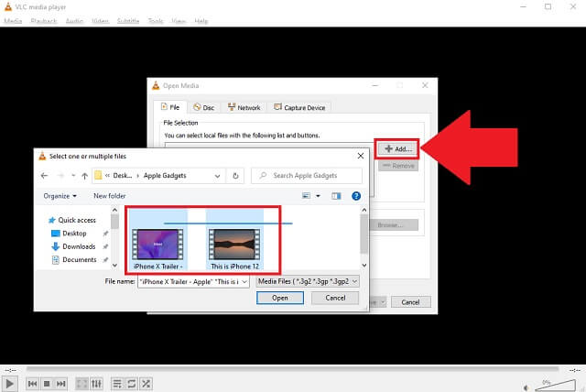Screen dimensions: 586x392
Task: Open the view options dropdown arrow
Action: [x=318, y=196]
